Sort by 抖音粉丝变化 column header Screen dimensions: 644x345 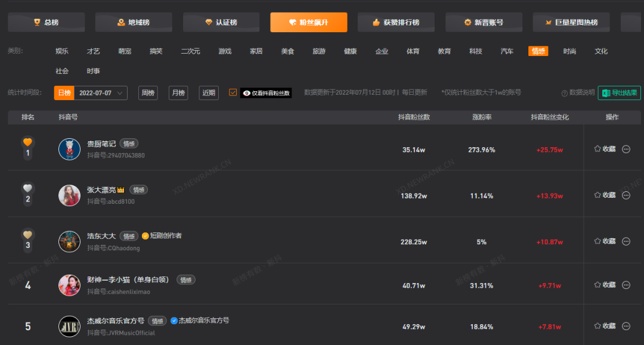550,117
